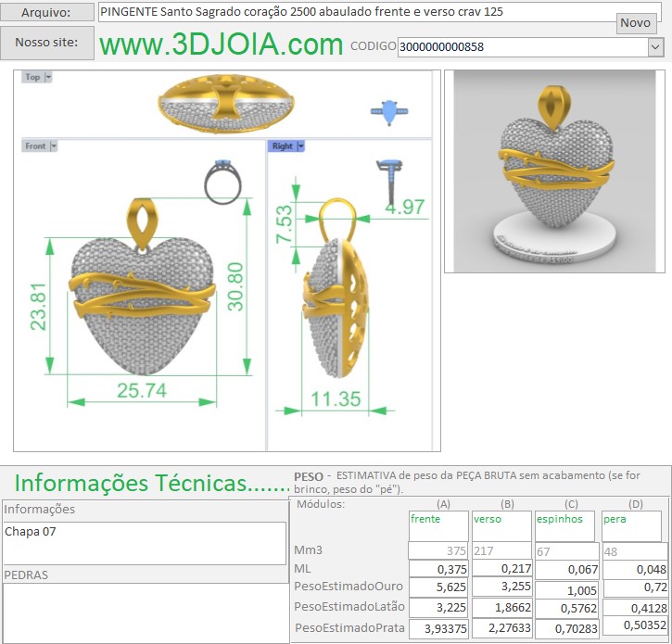Open the Top viewport label menu
This screenshot has width=672, height=644.
click(x=37, y=78)
